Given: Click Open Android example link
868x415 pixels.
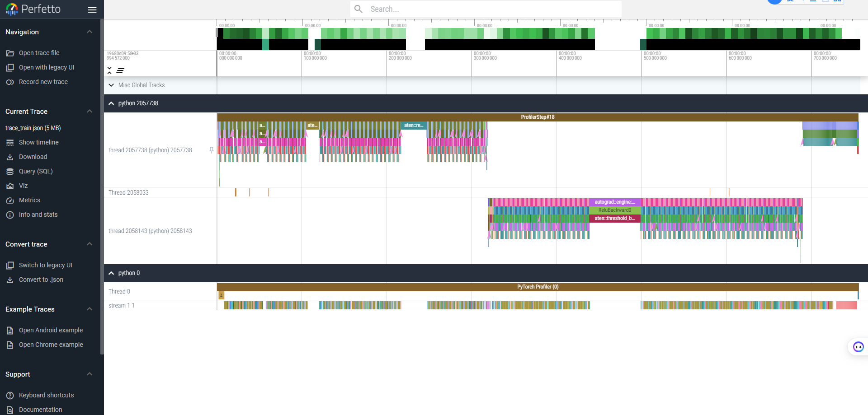Looking at the screenshot, I should click(51, 330).
